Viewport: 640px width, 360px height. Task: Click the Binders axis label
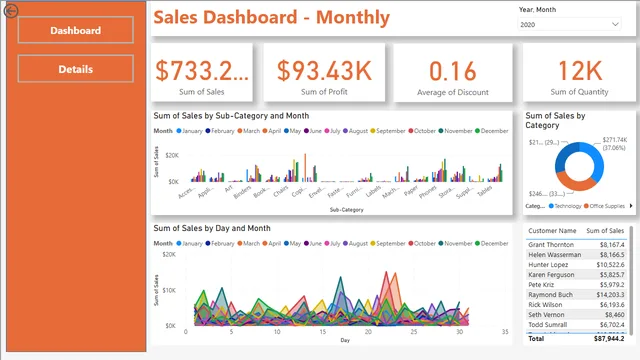point(242,192)
